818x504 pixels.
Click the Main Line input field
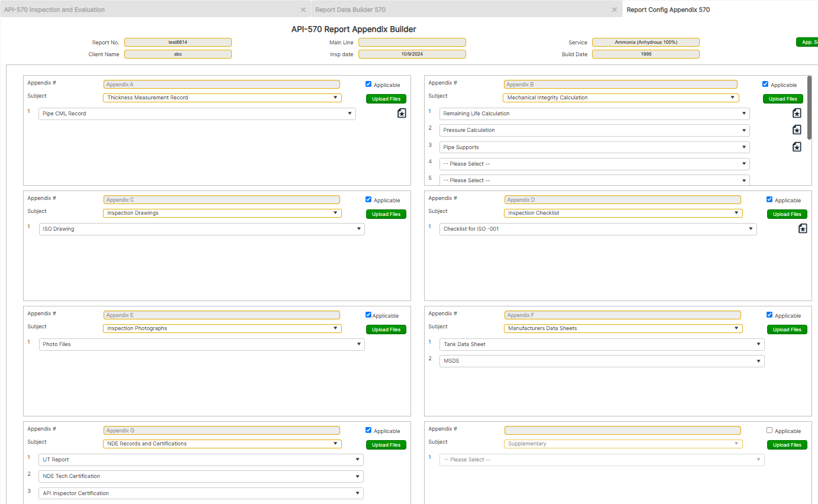[412, 42]
